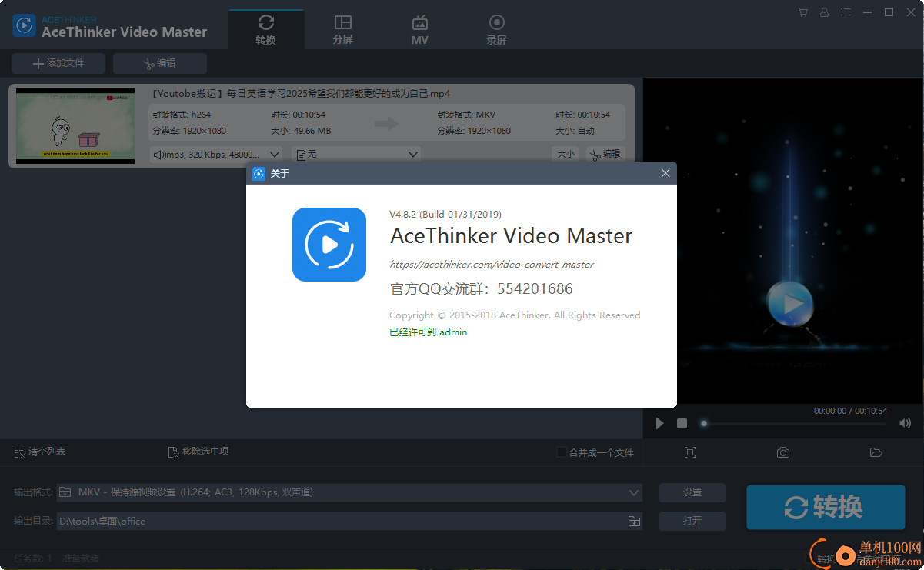The image size is (924, 570).
Task: Enable 合并成一个文件 merge checkbox
Action: pos(562,452)
